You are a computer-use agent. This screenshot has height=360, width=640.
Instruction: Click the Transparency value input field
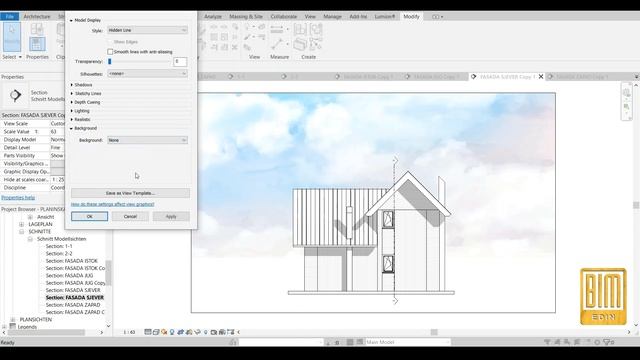pos(180,62)
